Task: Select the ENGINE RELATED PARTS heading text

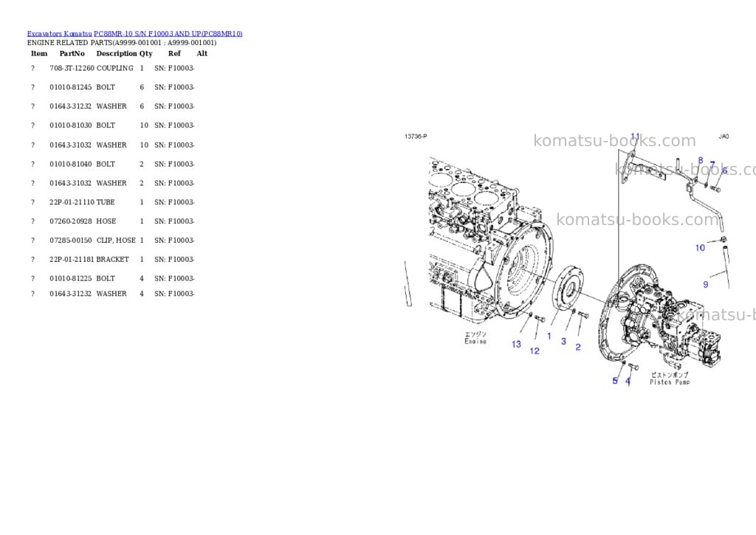Action: coord(122,42)
